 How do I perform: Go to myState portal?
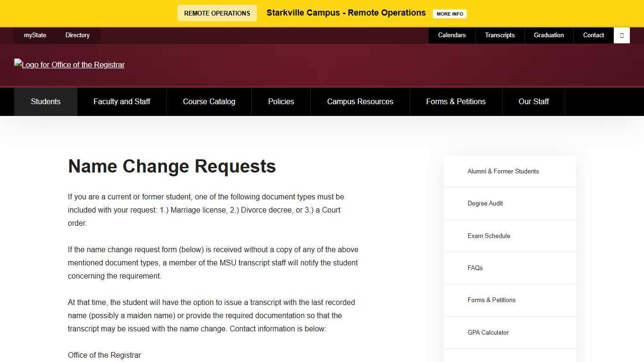[x=35, y=35]
